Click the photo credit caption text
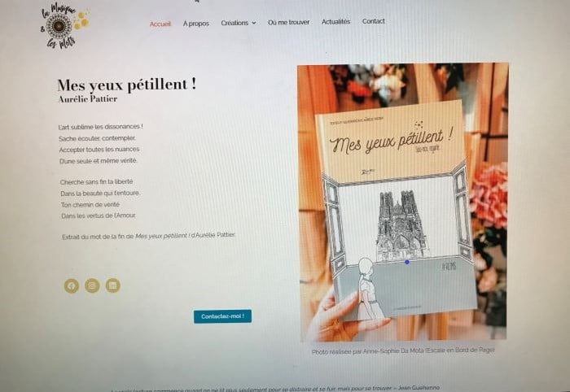This screenshot has width=570, height=392. click(x=403, y=351)
